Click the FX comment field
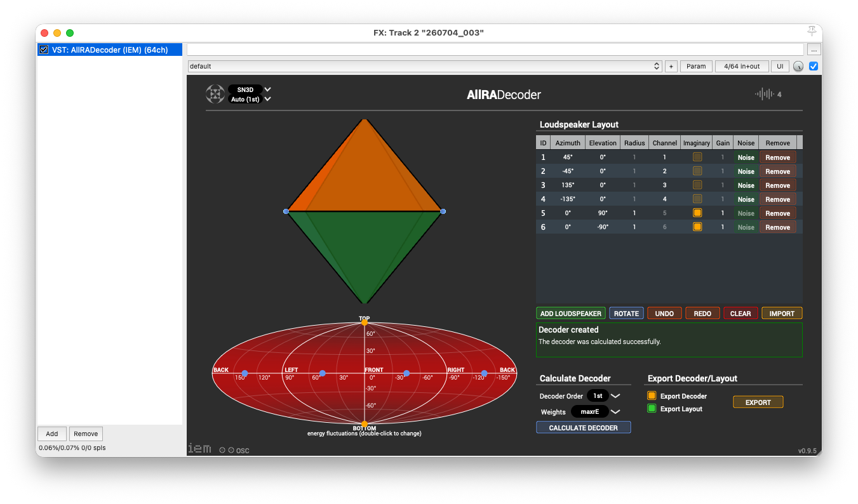Image resolution: width=858 pixels, height=504 pixels. pos(495,50)
